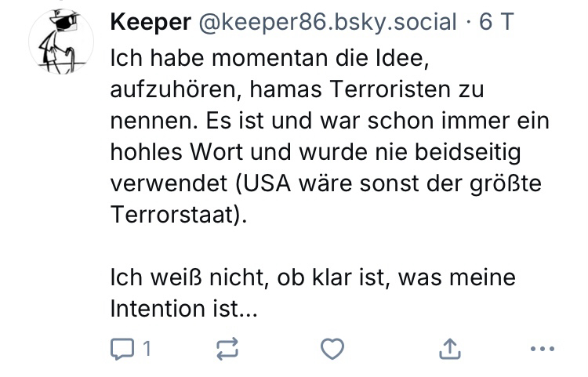This screenshot has width=588, height=377.
Task: Click the word "Terrorstaat)." in the post
Action: [179, 215]
